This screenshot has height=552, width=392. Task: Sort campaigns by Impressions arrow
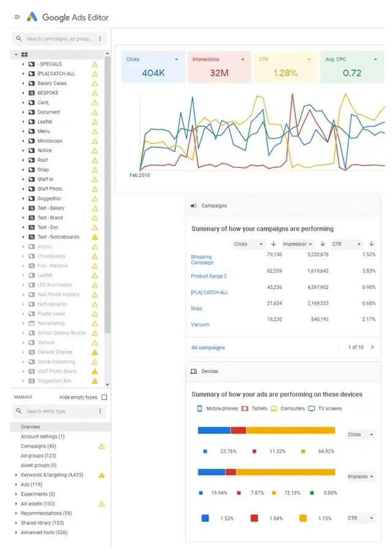[322, 244]
